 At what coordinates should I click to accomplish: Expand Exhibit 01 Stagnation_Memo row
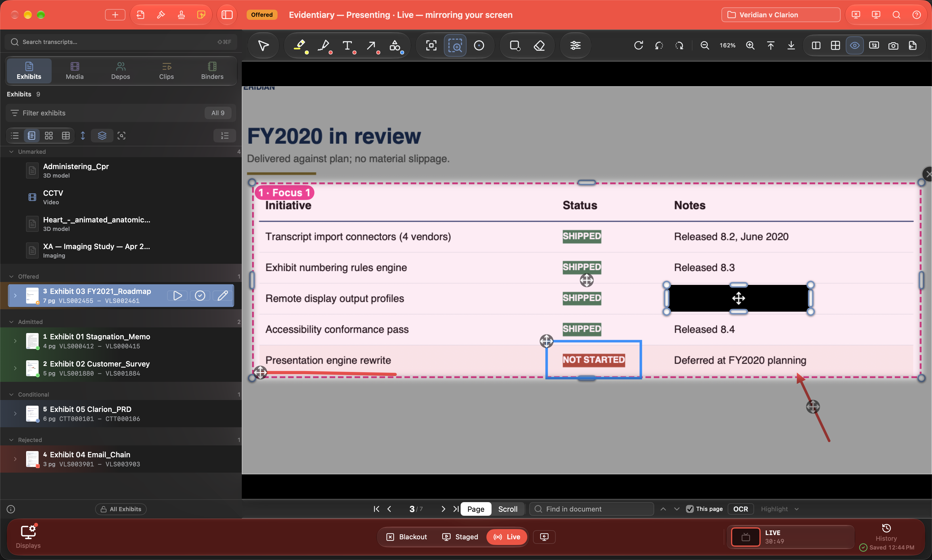(15, 341)
